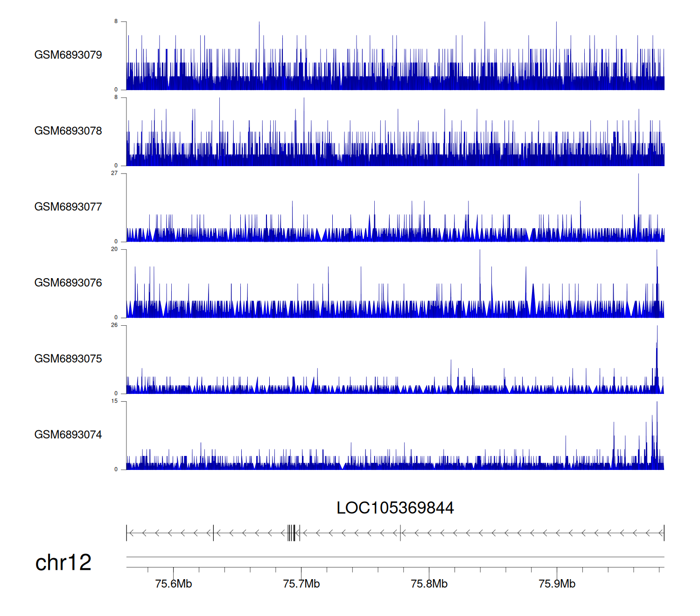Click the y-axis maximum value 27

114,173
